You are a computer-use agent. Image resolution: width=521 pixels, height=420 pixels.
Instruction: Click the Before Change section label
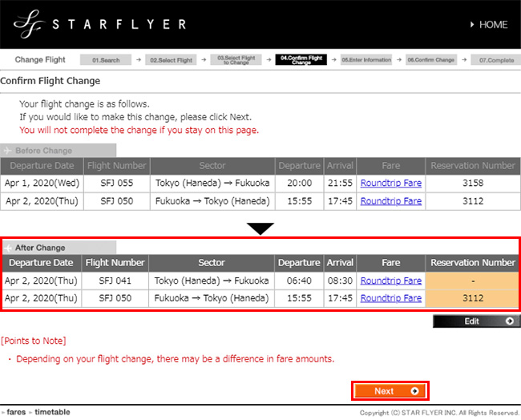pos(42,151)
